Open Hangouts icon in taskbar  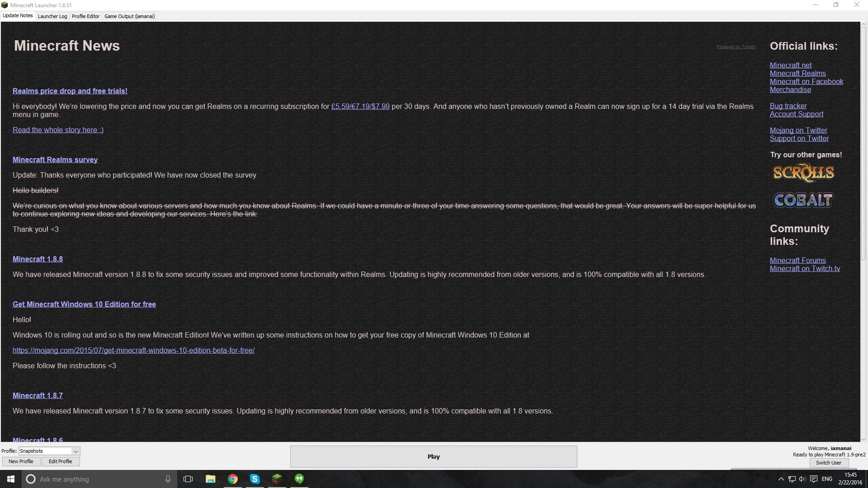(x=299, y=479)
